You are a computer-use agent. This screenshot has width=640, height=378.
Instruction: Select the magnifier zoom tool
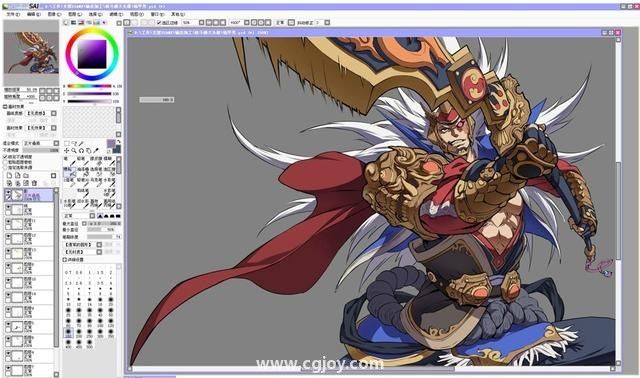point(74,151)
